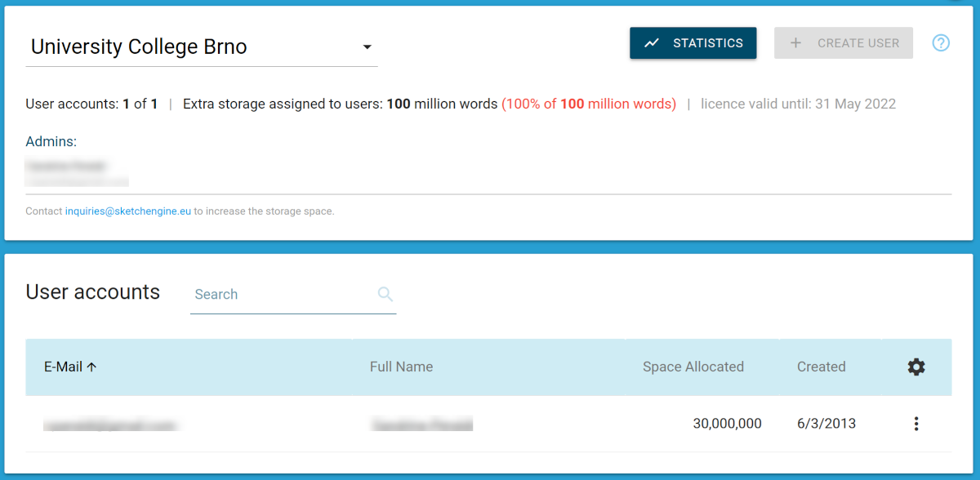
Task: Select the blurred email in user row
Action: tap(110, 424)
